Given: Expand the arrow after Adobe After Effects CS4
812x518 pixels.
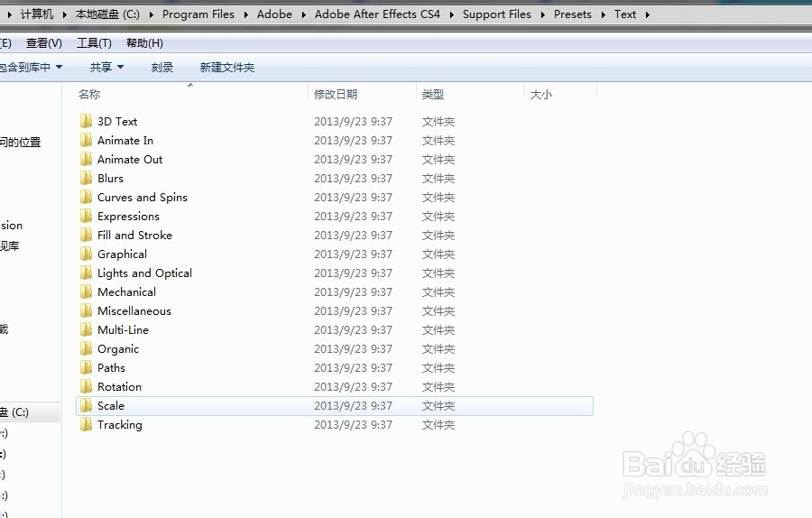Looking at the screenshot, I should tap(452, 14).
